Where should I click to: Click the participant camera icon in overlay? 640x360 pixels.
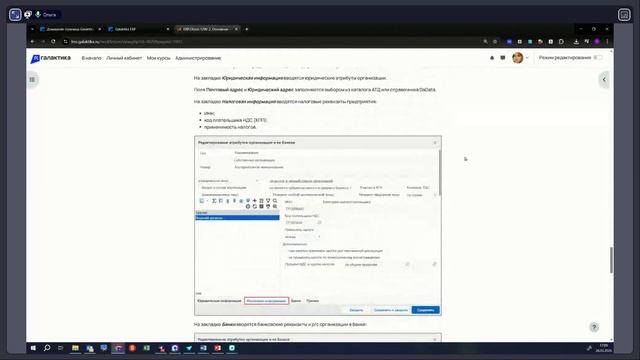tap(28, 15)
